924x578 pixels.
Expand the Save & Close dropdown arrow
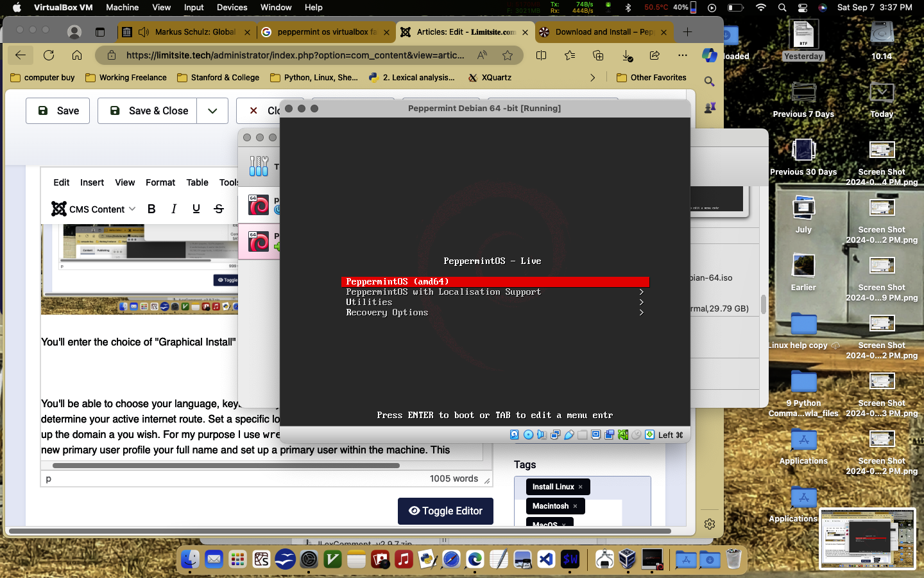coord(212,111)
